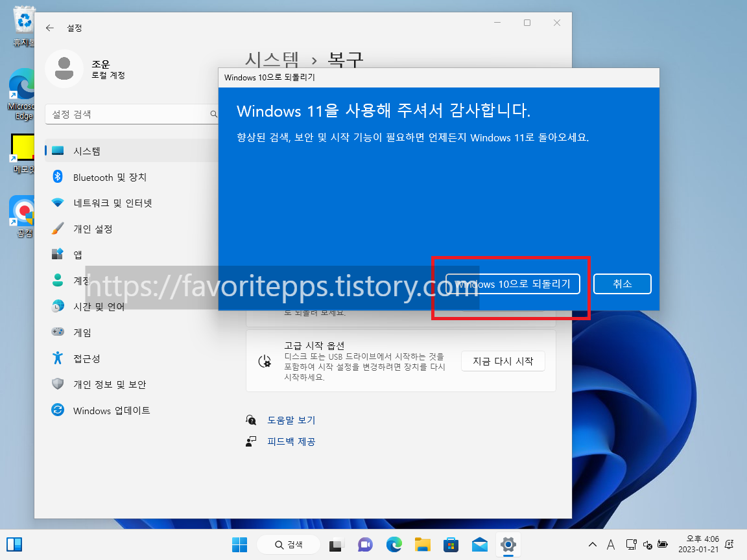Click the network Wi-Fi icon in sidebar
The width and height of the screenshot is (747, 560).
coord(58,203)
